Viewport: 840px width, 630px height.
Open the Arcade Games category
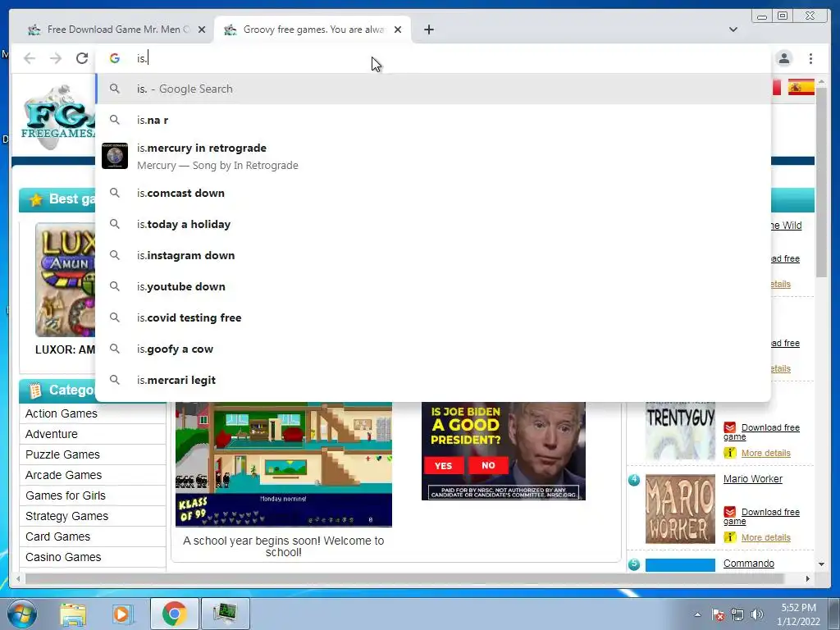(x=63, y=475)
